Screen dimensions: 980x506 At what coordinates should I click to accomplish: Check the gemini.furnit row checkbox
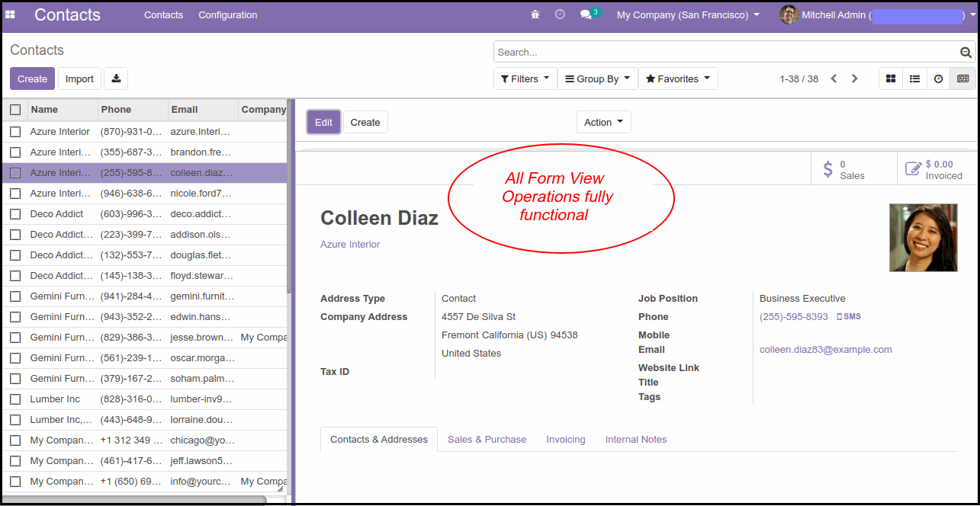[x=15, y=296]
